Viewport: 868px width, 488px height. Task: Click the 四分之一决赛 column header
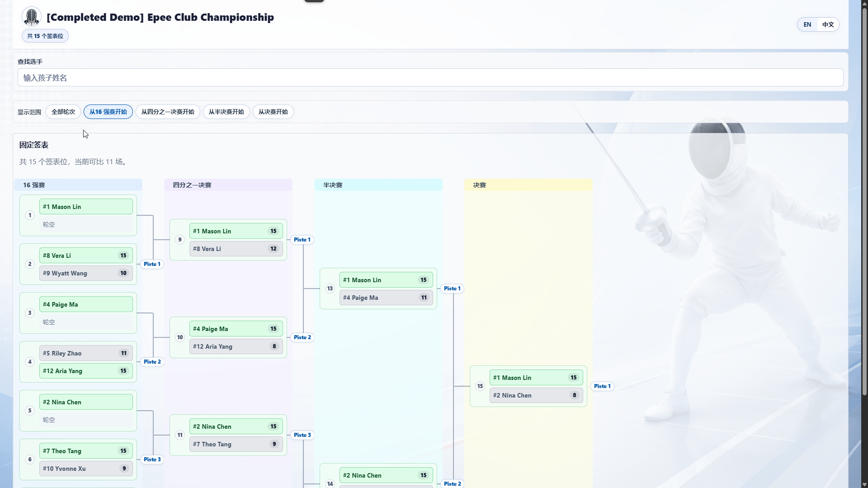(x=228, y=185)
